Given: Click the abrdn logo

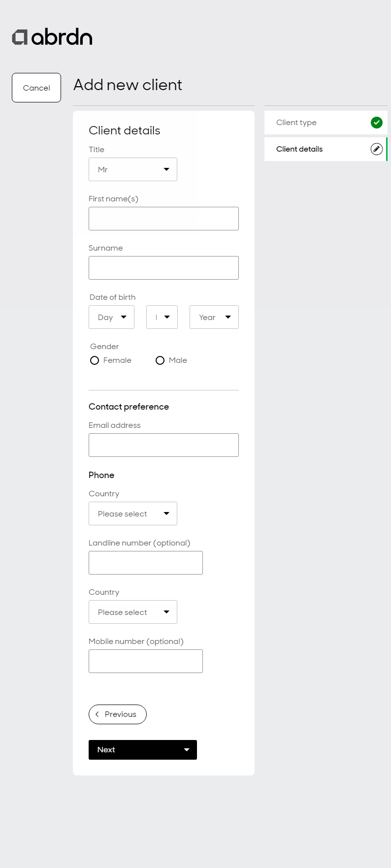Looking at the screenshot, I should click(52, 37).
